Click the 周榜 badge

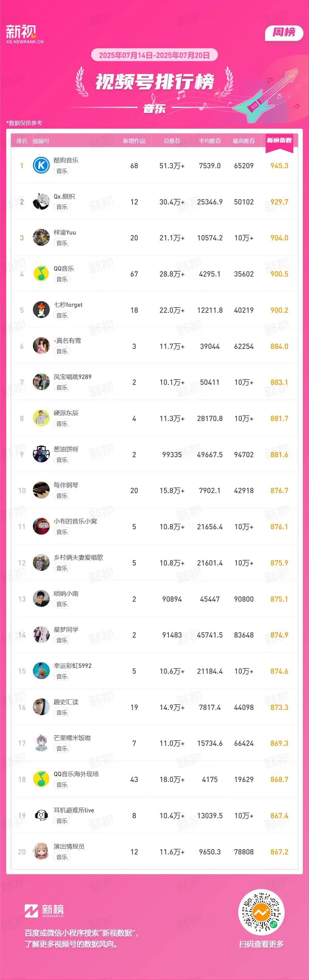(x=284, y=32)
